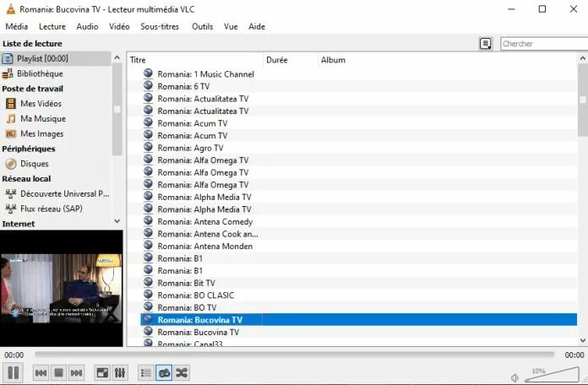The image size is (588, 385).
Task: Select Romania: Antena Cook an... entry
Action: [x=208, y=235]
